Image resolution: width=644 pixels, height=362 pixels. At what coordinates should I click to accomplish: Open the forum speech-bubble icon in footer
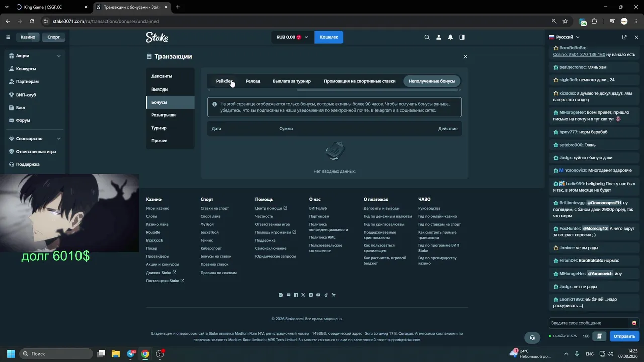[x=288, y=295]
